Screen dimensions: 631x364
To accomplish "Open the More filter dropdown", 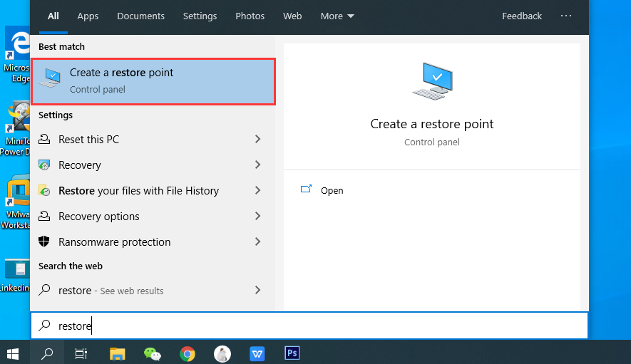I will pyautogui.click(x=337, y=16).
